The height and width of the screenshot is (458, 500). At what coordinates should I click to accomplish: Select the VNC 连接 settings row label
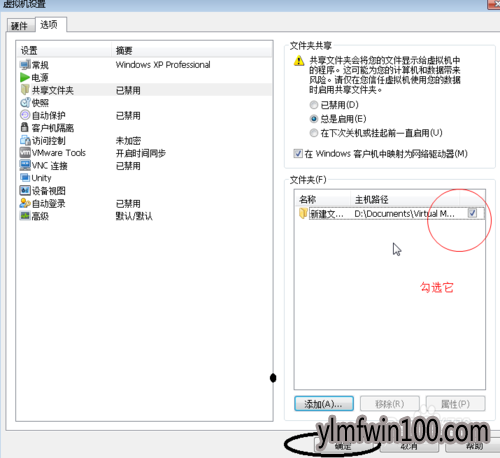50,166
